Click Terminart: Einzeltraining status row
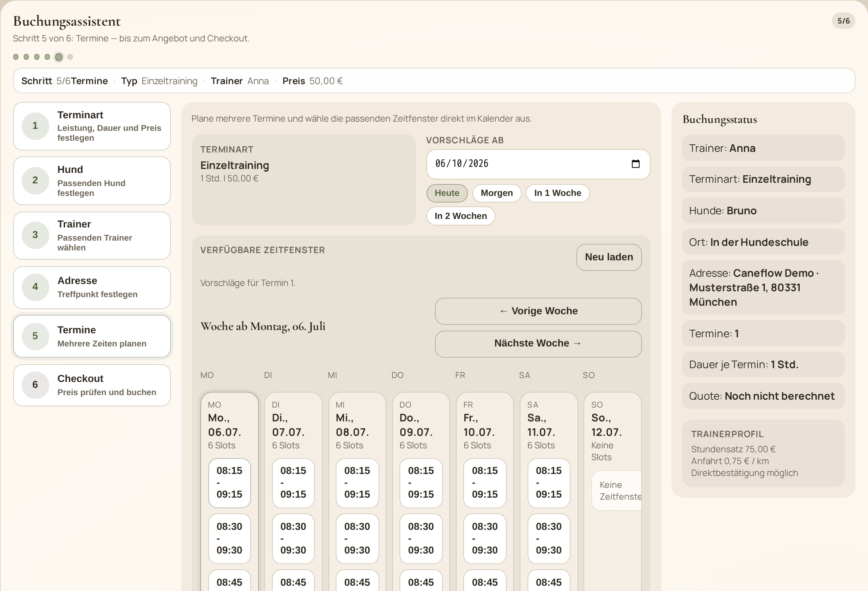This screenshot has width=868, height=591. pos(763,179)
